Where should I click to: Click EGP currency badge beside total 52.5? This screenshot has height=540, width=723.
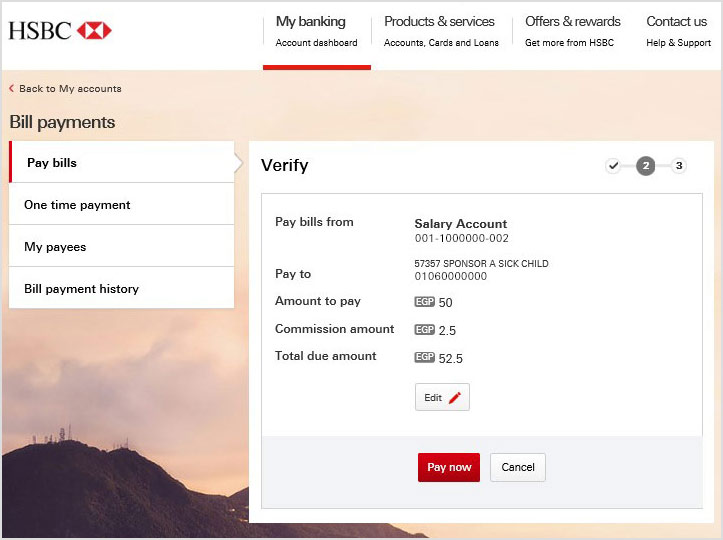[x=424, y=357]
